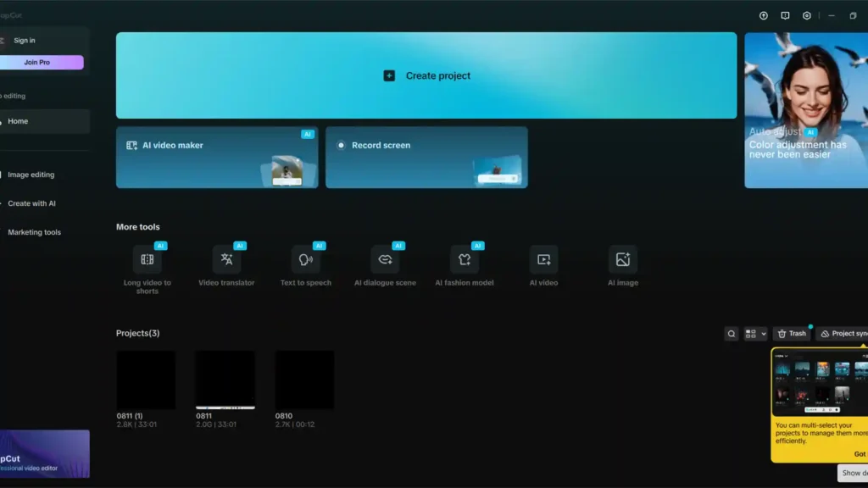Open project thumbnail 0811 at 2.0G size

(x=225, y=380)
